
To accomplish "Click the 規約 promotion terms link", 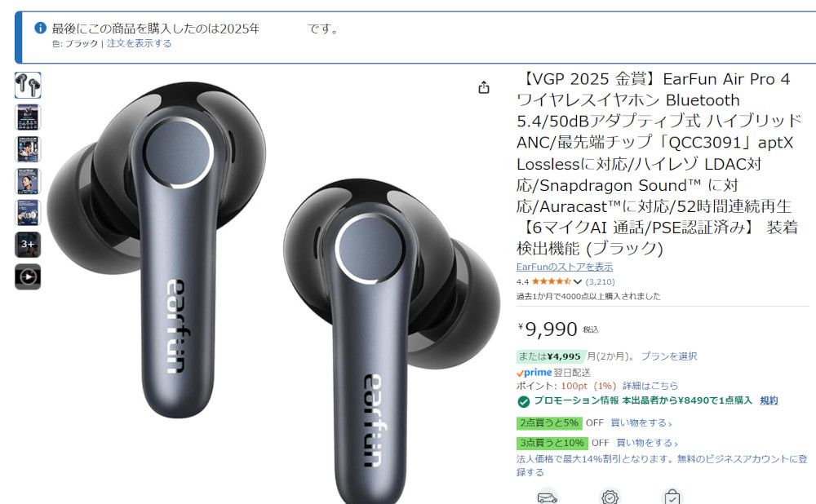I will pyautogui.click(x=769, y=400).
